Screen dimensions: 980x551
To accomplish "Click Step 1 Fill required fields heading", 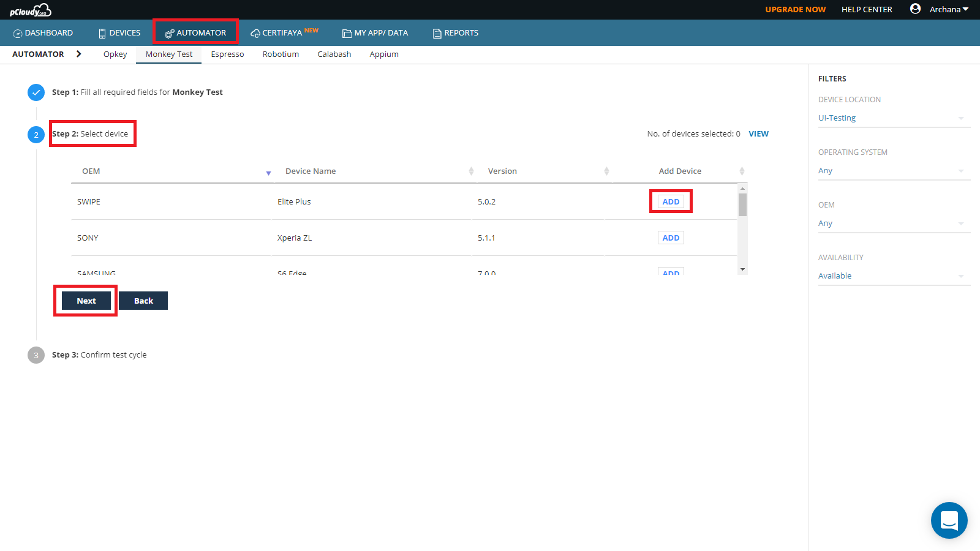I will [x=137, y=92].
